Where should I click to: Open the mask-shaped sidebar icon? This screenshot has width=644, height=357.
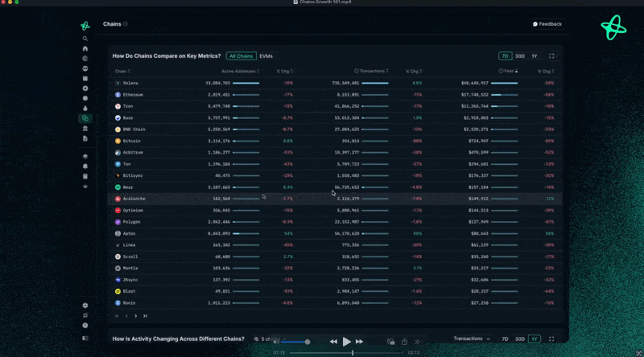point(85,68)
